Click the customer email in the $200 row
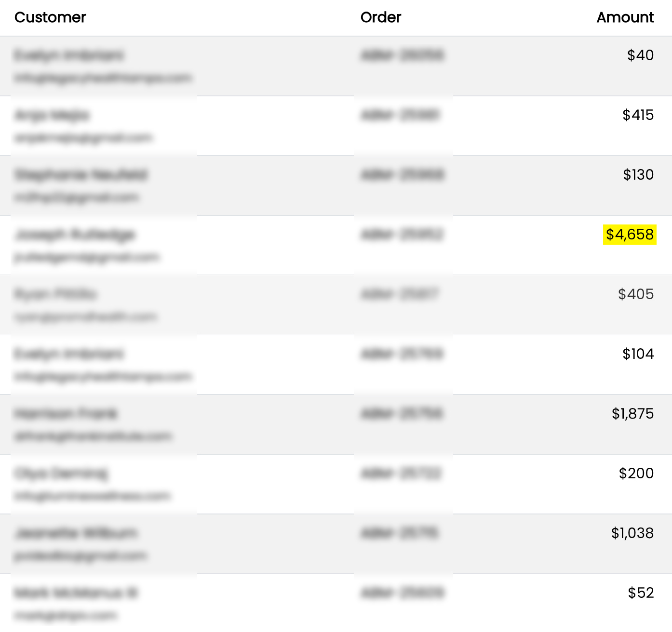 93,496
